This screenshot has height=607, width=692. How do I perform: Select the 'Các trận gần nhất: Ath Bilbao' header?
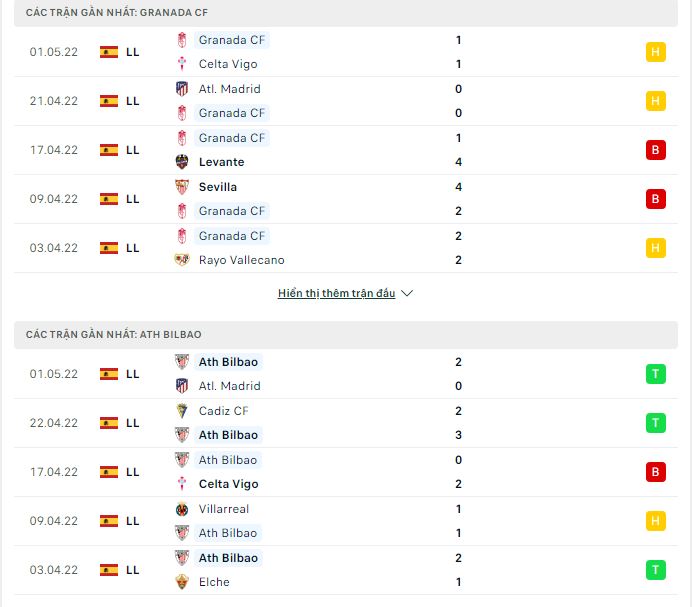tap(346, 335)
